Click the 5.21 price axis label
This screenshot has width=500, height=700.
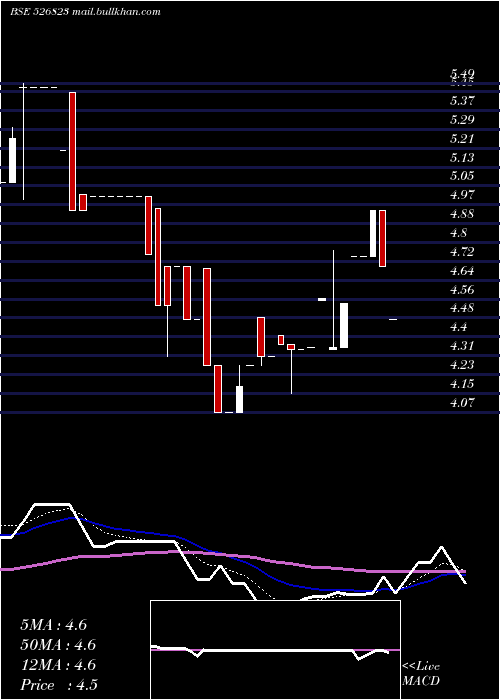click(x=462, y=139)
